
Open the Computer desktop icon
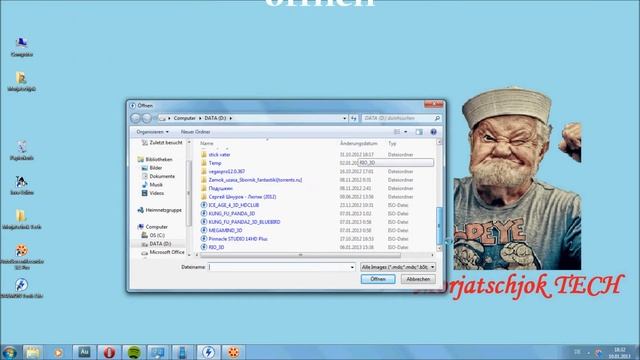pyautogui.click(x=22, y=47)
